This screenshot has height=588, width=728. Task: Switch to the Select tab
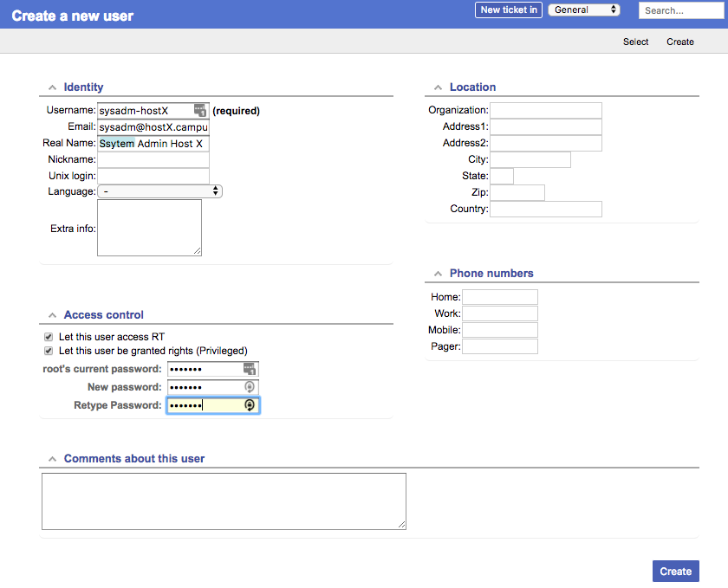635,42
